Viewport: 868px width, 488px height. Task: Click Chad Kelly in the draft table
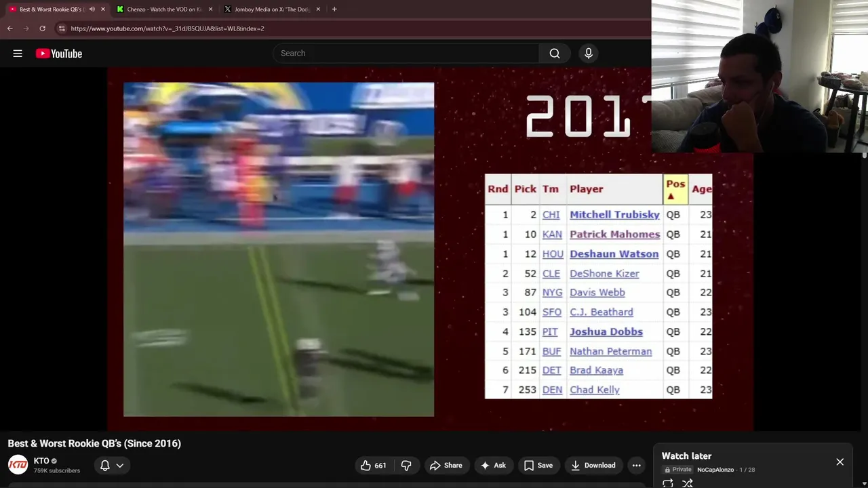pyautogui.click(x=594, y=390)
